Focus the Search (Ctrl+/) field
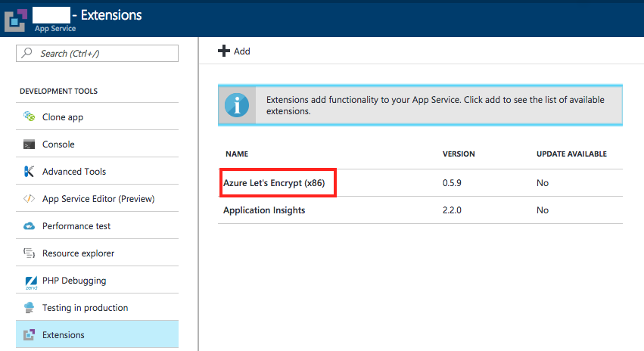Image resolution: width=644 pixels, height=351 pixels. tap(98, 54)
